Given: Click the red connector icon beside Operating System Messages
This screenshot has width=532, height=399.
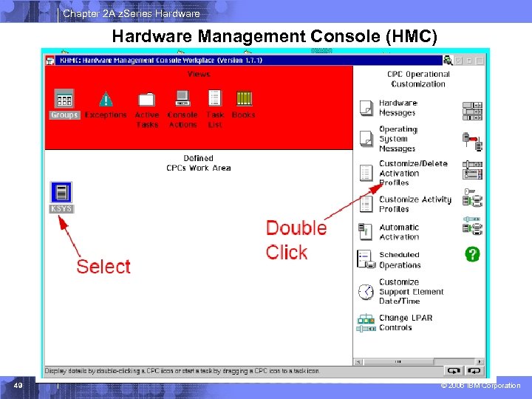Looking at the screenshot, I should [x=472, y=141].
